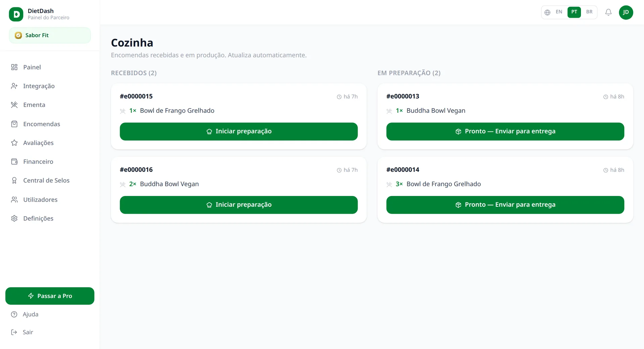This screenshot has width=644, height=349.
Task: Open the Sabor Fit restaurant selector
Action: click(50, 35)
